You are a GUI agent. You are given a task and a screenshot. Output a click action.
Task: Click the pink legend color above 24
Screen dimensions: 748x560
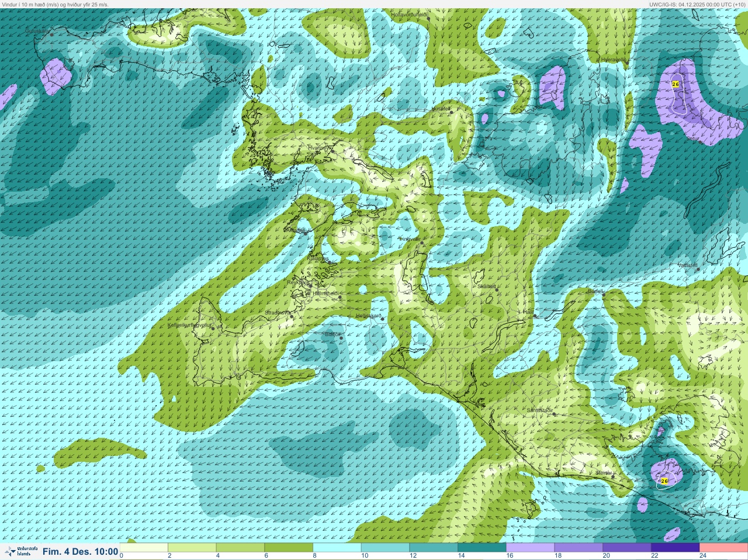pos(723,548)
